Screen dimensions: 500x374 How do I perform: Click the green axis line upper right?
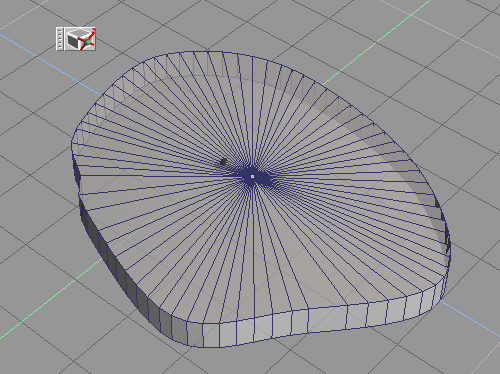pos(377,42)
